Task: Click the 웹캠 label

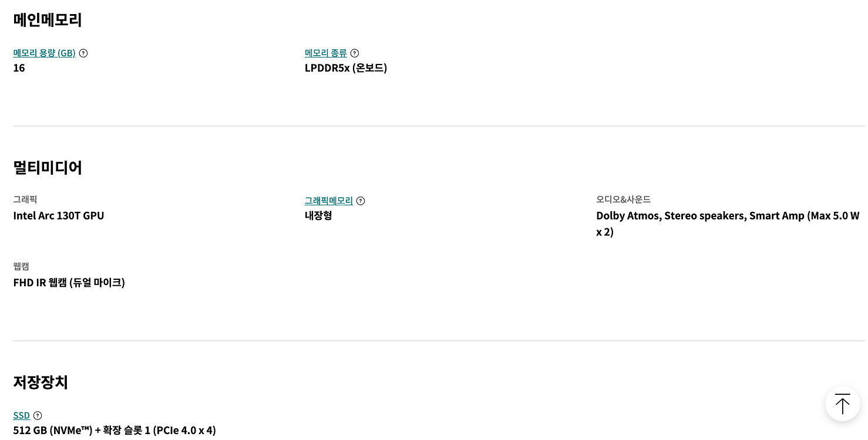Action: (x=21, y=267)
